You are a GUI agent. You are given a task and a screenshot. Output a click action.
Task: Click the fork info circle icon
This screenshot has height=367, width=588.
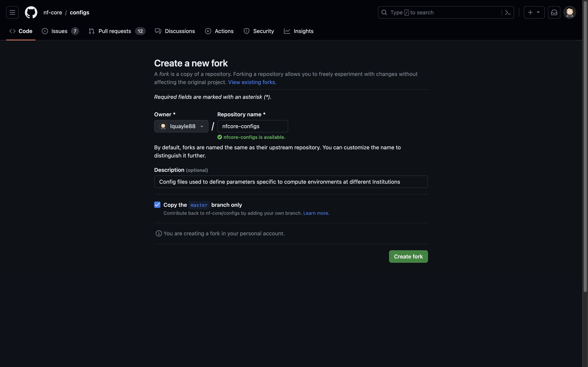(x=159, y=233)
